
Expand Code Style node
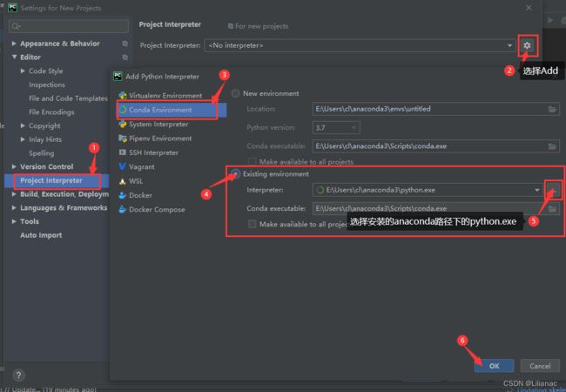(23, 71)
